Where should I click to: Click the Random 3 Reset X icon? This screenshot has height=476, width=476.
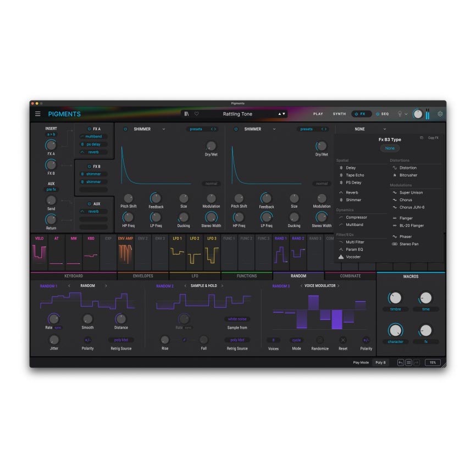pyautogui.click(x=343, y=340)
